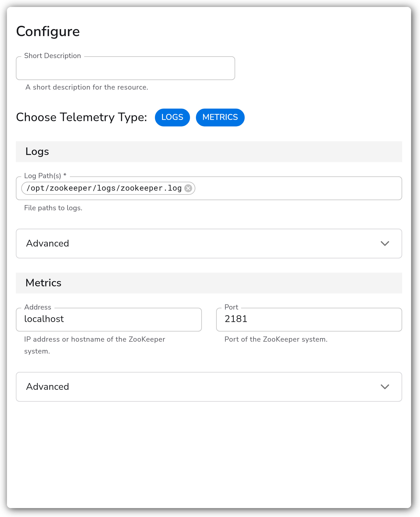
Task: Toggle the LOGS telemetry type
Action: [172, 117]
